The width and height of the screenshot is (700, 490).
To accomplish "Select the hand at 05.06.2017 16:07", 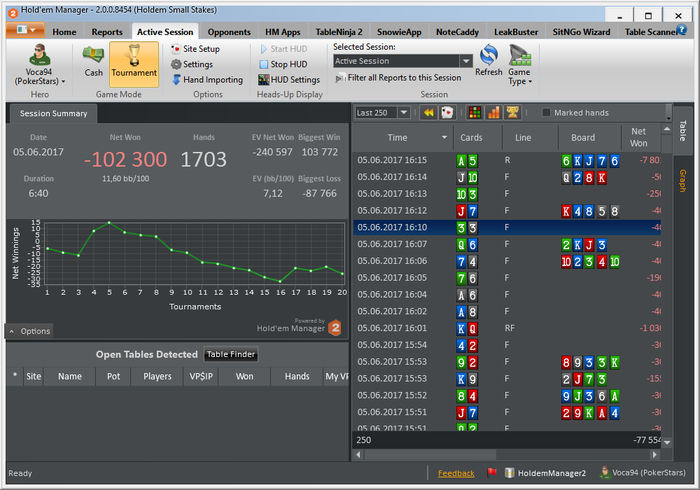I will click(507, 244).
